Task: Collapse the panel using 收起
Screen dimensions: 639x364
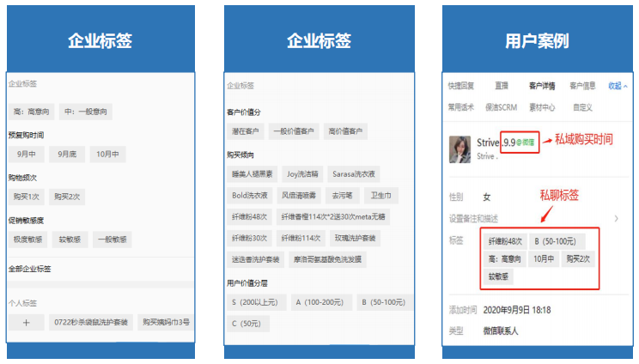Action: pos(618,86)
